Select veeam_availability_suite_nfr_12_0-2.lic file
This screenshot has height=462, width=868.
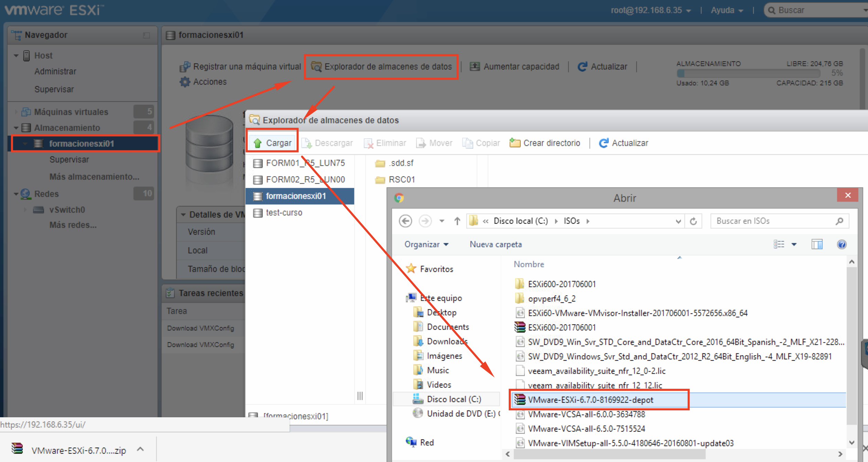591,371
